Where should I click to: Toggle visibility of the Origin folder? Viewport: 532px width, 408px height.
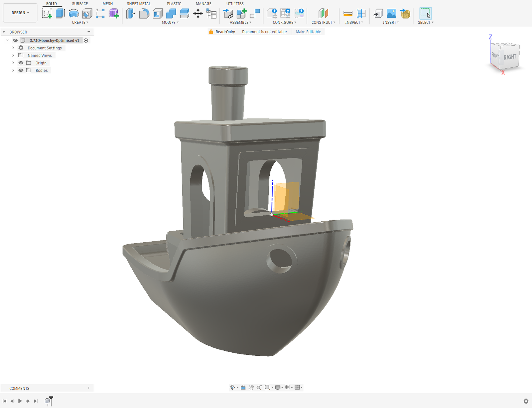(x=21, y=63)
